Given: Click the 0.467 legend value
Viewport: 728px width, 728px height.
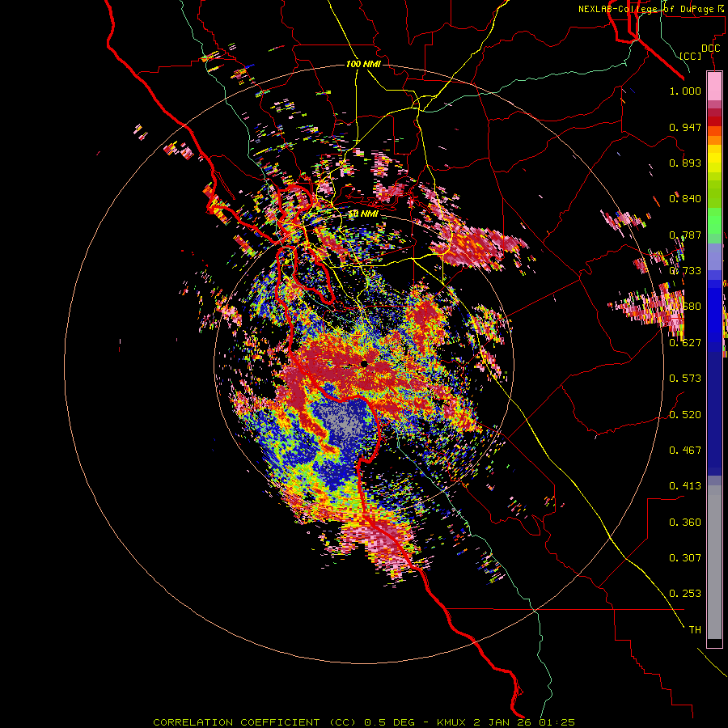Looking at the screenshot, I should coord(685,451).
